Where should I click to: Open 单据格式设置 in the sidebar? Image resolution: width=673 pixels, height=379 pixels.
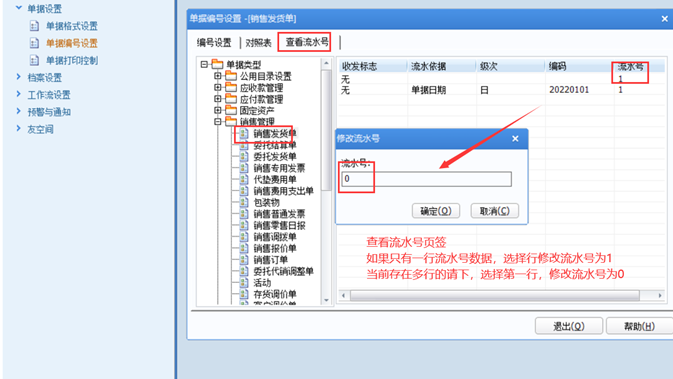pyautogui.click(x=72, y=26)
